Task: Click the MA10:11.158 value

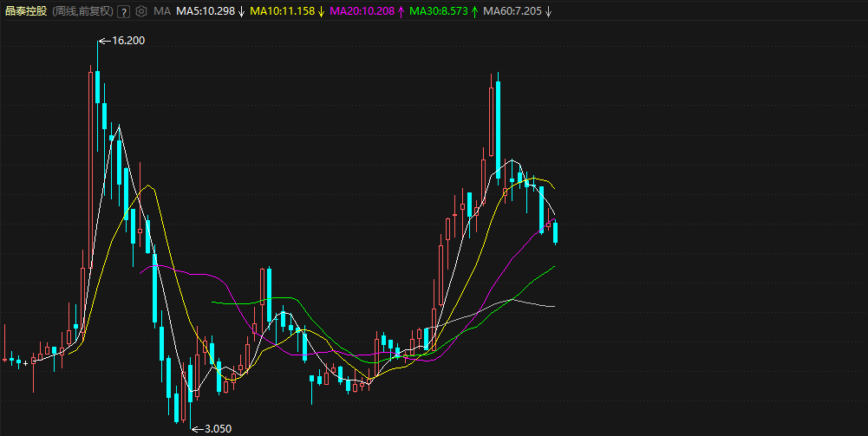Action: pyautogui.click(x=283, y=11)
